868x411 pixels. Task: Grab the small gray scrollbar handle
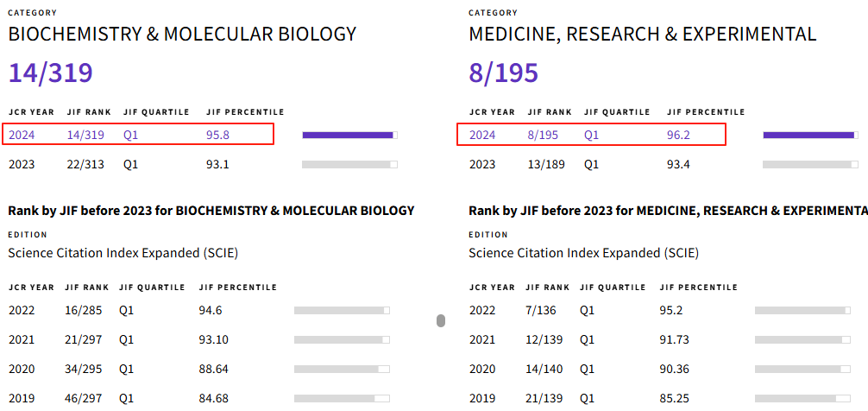pos(441,321)
